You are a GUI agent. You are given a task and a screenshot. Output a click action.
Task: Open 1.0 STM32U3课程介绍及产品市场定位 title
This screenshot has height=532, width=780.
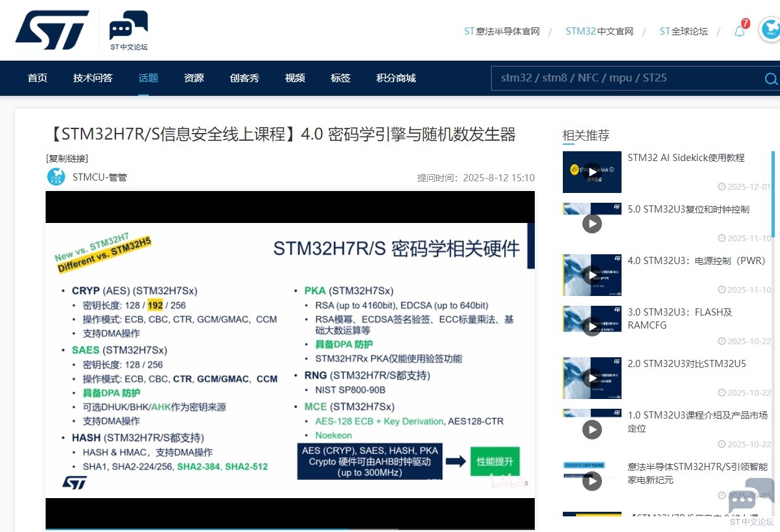[x=697, y=422]
